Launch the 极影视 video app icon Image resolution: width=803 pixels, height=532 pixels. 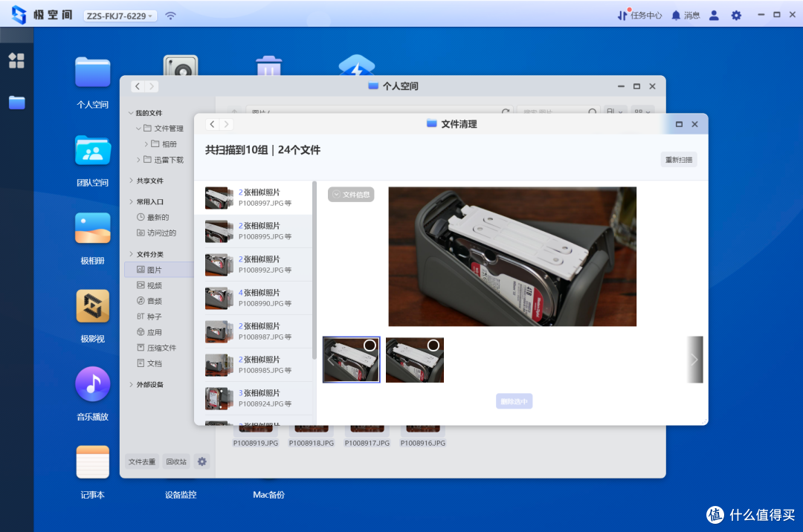point(93,306)
